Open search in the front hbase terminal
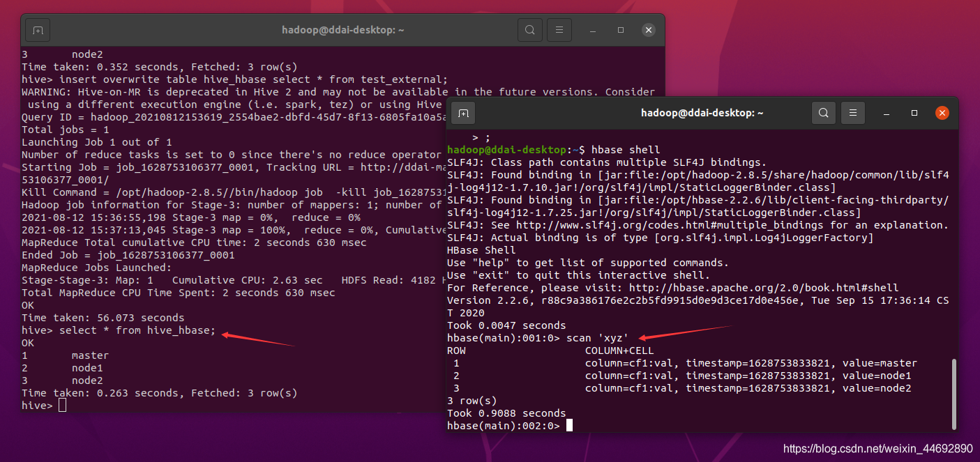Viewport: 980px width, 462px height. coord(824,113)
